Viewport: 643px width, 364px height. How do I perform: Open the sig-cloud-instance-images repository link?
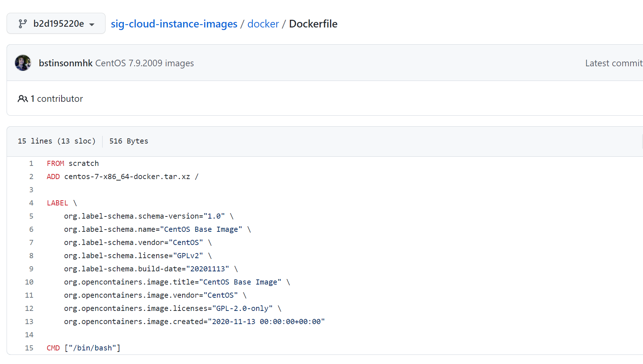point(174,24)
